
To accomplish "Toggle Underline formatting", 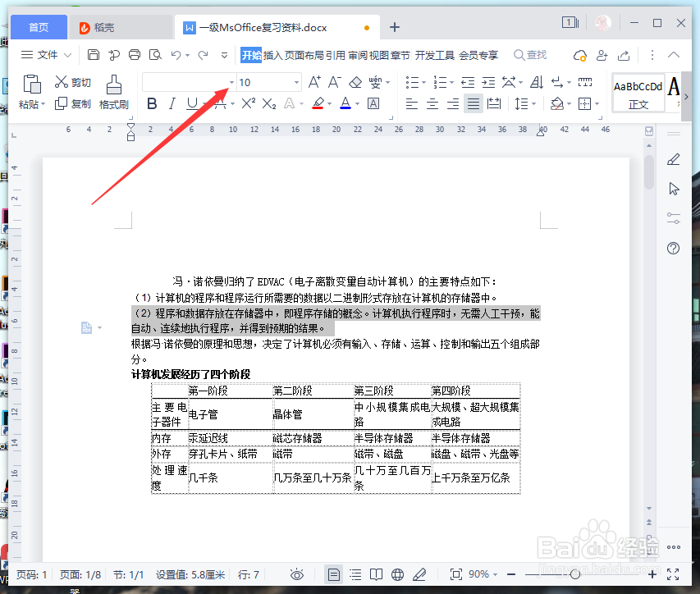I will pyautogui.click(x=192, y=104).
